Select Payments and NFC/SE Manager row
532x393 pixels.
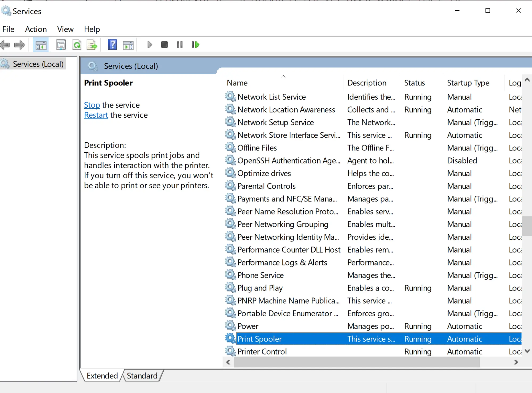tap(373, 199)
